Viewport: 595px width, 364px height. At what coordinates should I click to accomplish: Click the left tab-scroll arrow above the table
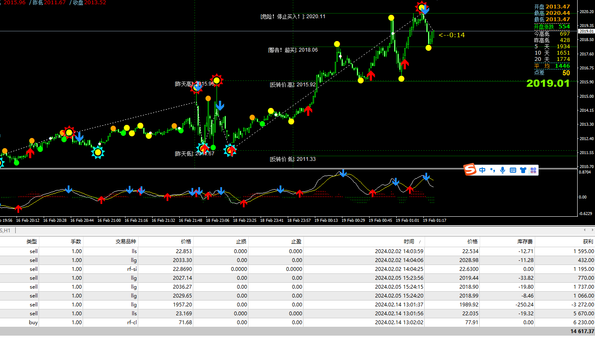tap(585, 230)
